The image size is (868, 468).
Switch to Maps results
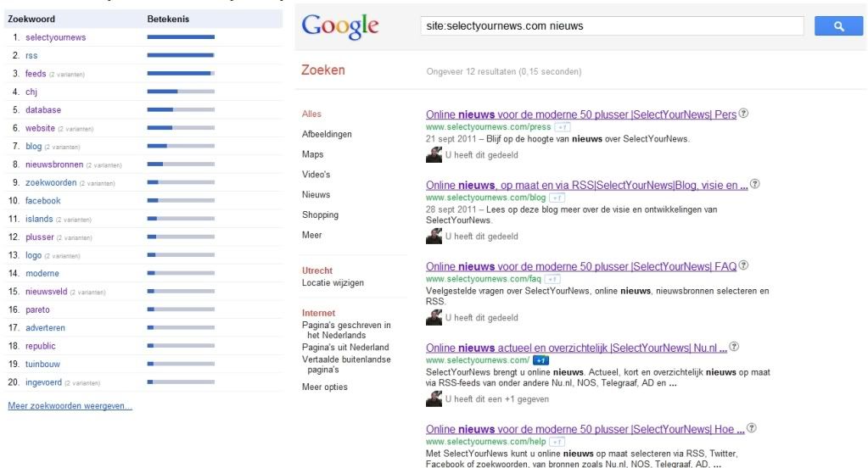[x=313, y=154]
